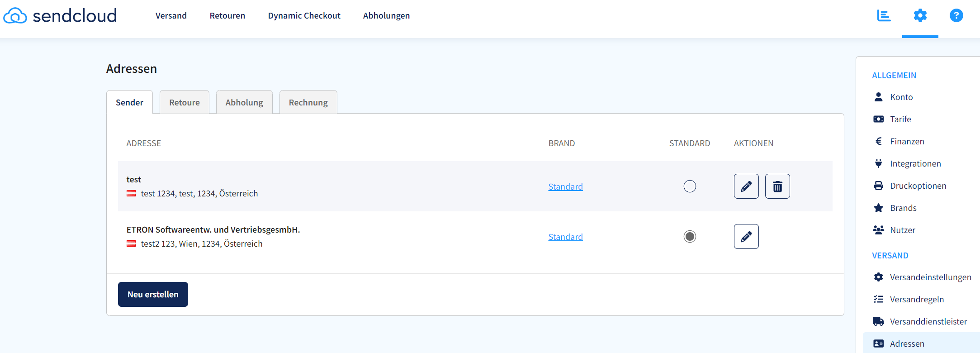
Task: Open the Standard brand link for 'test'
Action: pyautogui.click(x=565, y=187)
